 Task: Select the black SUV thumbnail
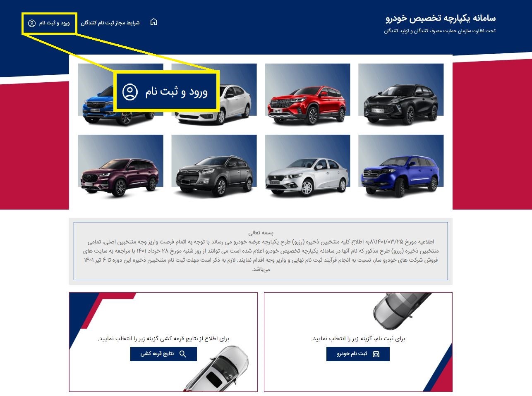401,95
